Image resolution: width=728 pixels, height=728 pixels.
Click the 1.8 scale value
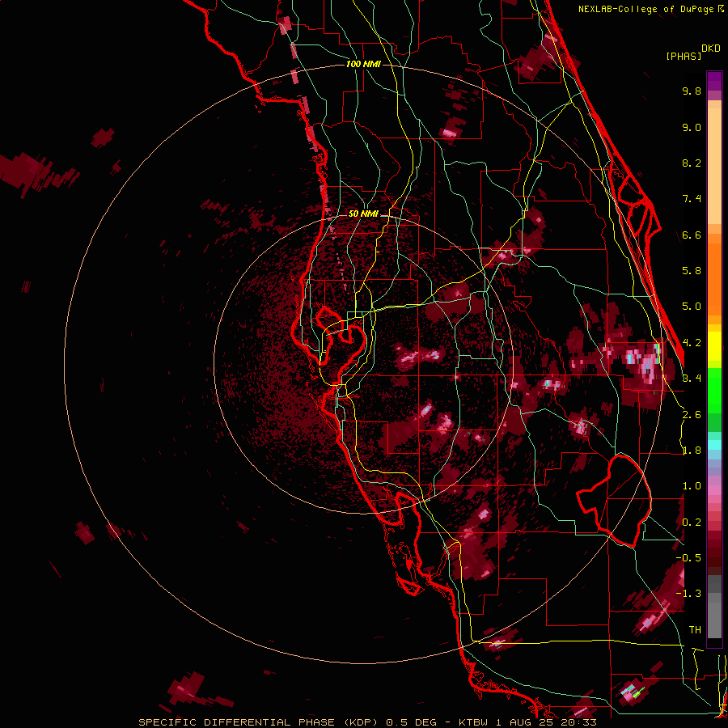click(x=692, y=451)
